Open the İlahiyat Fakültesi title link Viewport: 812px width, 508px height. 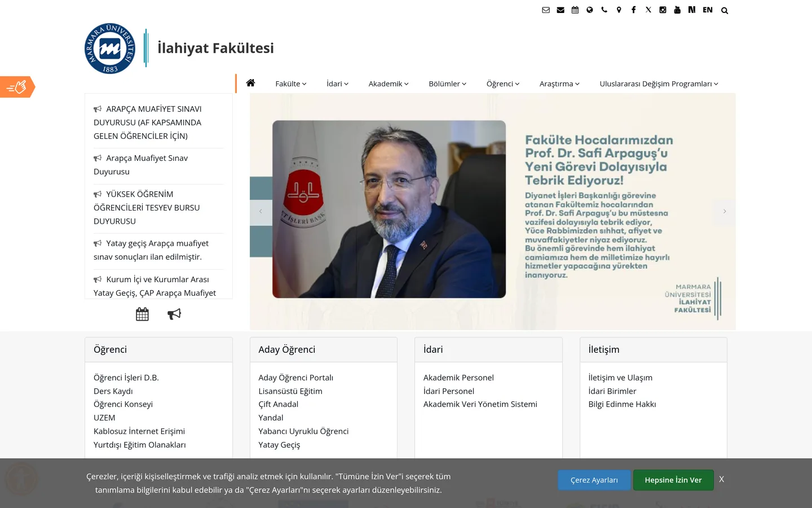pos(215,49)
